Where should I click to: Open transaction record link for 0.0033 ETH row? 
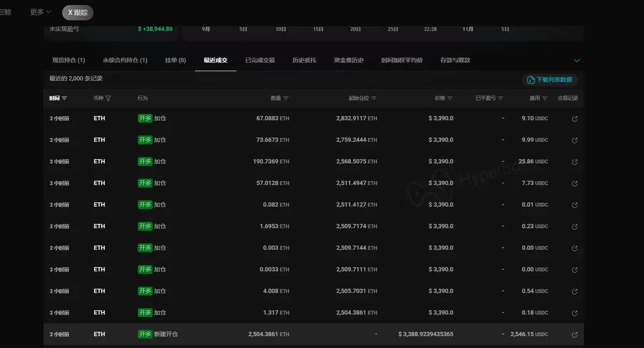575,270
